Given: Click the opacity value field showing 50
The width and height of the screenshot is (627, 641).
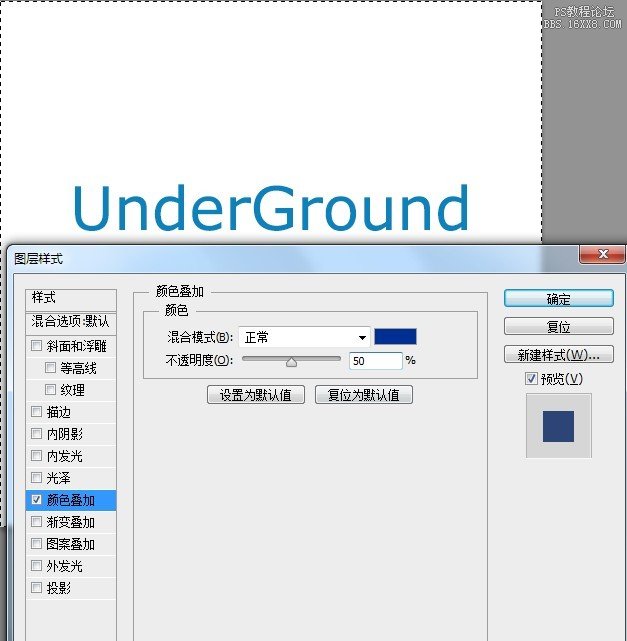Looking at the screenshot, I should pos(376,361).
